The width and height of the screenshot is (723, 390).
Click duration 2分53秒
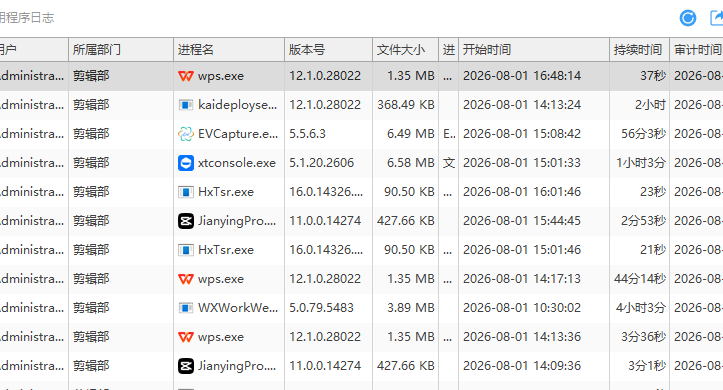click(x=643, y=221)
